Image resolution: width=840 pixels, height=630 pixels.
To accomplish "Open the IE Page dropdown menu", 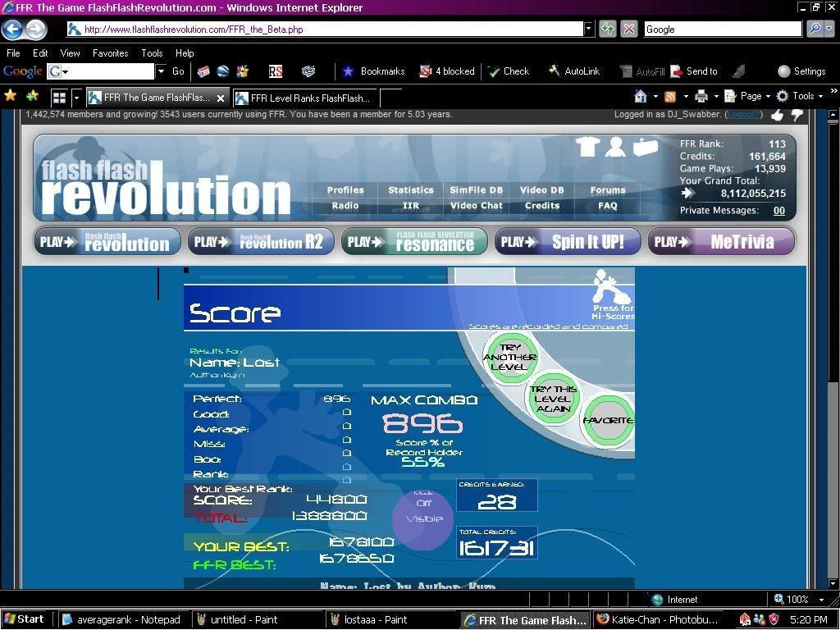I will click(750, 97).
